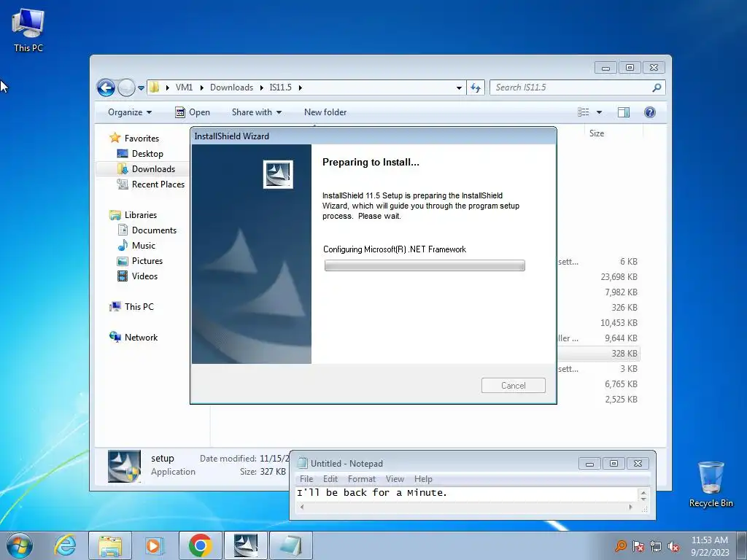Expand the arrow between Downloads and IS11.5
This screenshot has height=560, width=747.
[262, 87]
